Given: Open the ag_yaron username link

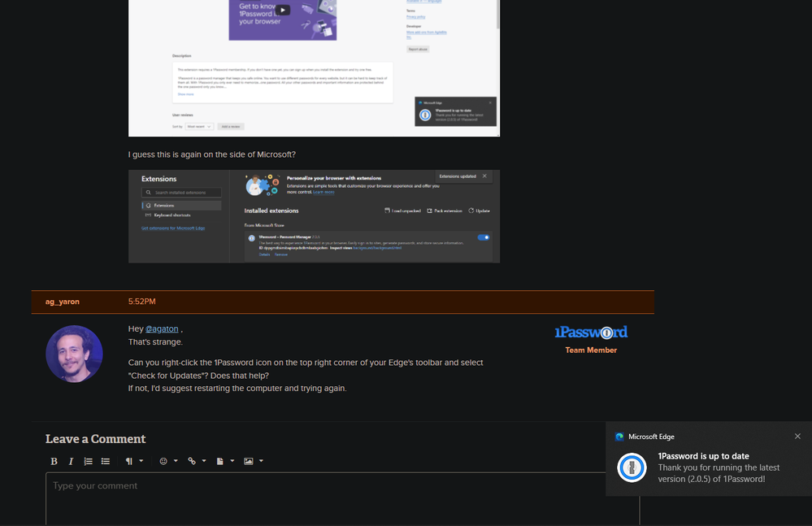Looking at the screenshot, I should [63, 302].
